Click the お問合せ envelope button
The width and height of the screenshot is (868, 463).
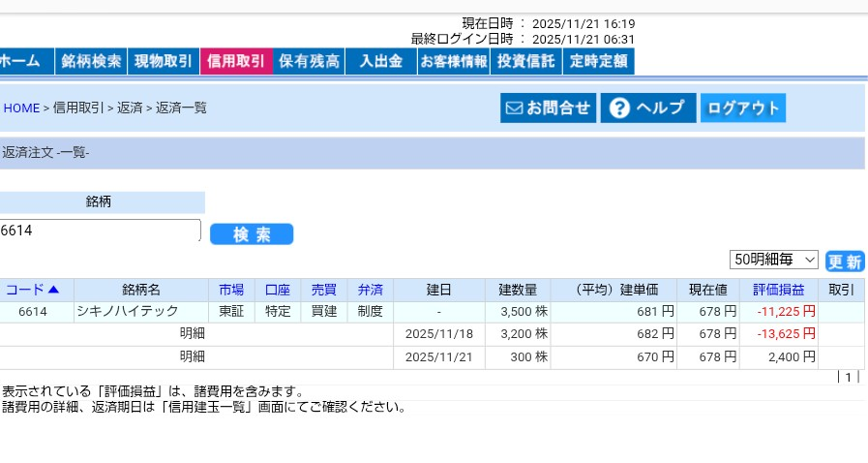[548, 108]
